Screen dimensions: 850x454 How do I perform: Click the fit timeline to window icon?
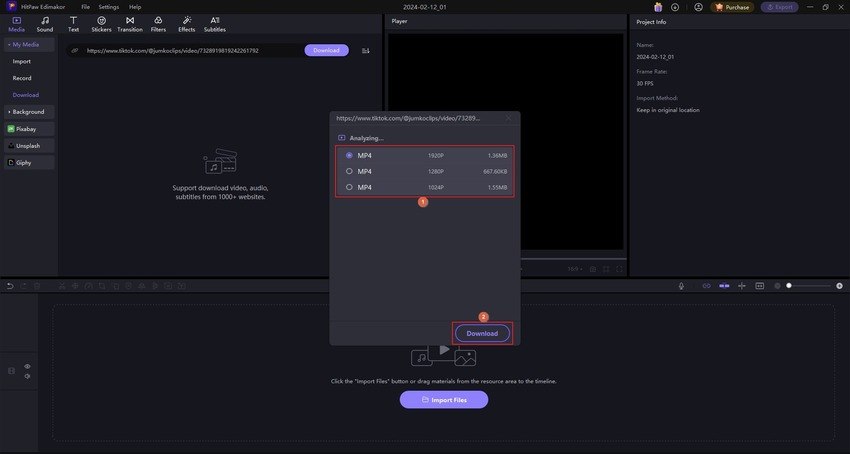coord(760,286)
